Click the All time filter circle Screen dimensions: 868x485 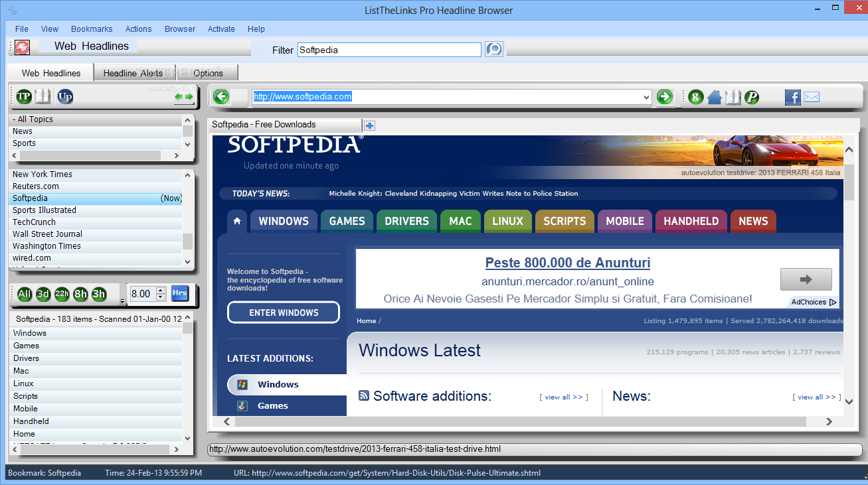(x=25, y=294)
